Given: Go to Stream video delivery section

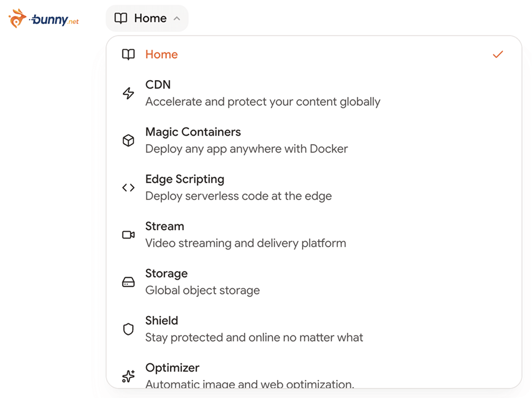Looking at the screenshot, I should 165,227.
